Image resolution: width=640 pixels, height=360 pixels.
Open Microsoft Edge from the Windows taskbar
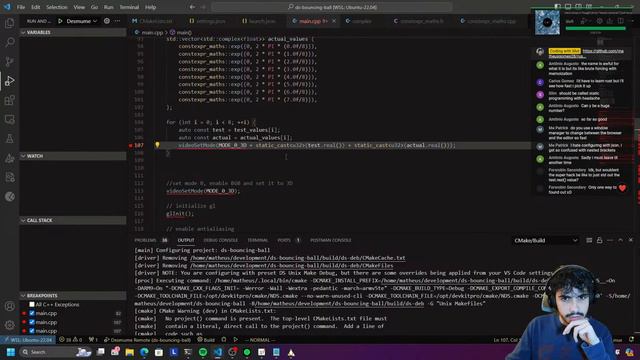144,352
